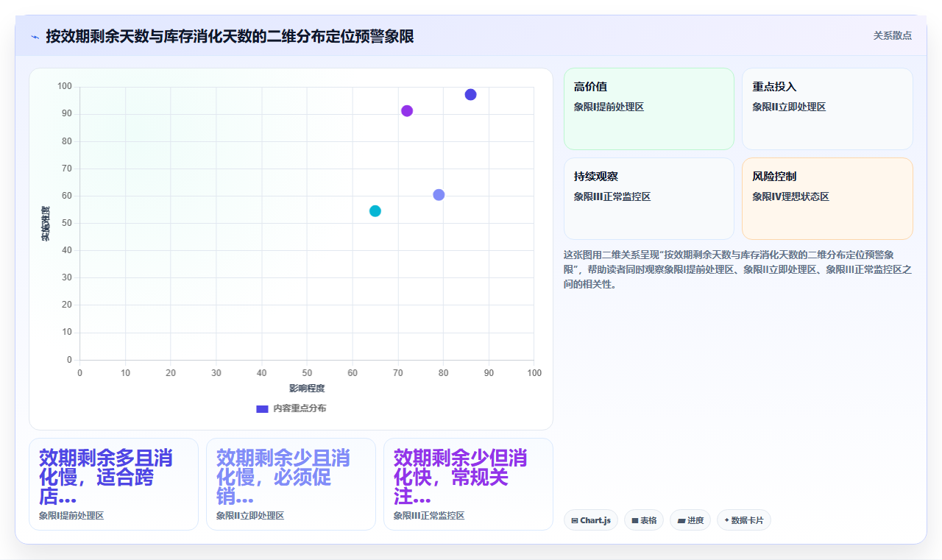Click the sparkle icon in 数据卡片 tag
The height and width of the screenshot is (560, 942).
tap(726, 520)
